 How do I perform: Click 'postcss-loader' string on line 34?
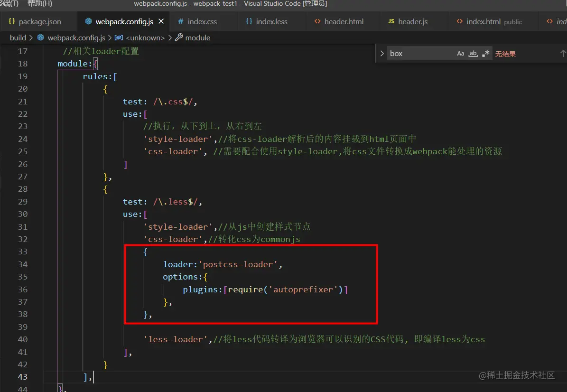tap(238, 264)
